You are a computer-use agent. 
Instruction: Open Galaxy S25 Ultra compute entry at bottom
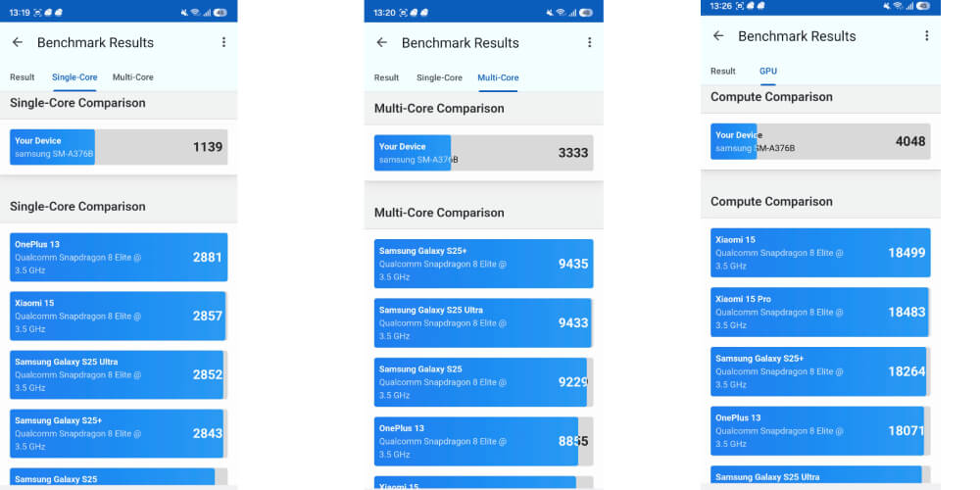(820, 474)
